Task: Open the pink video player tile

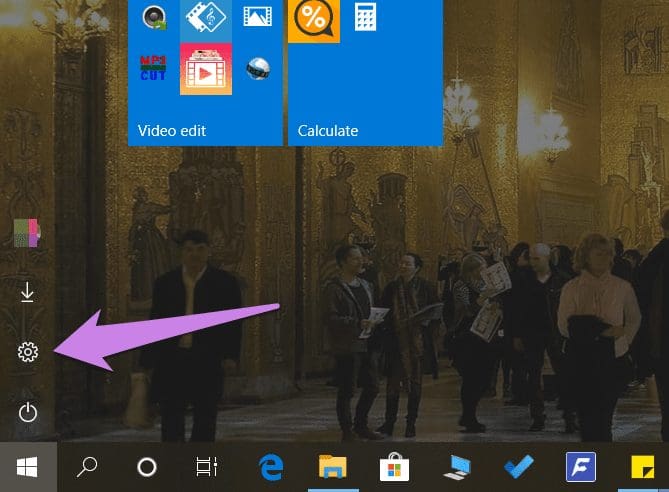Action: pos(206,69)
